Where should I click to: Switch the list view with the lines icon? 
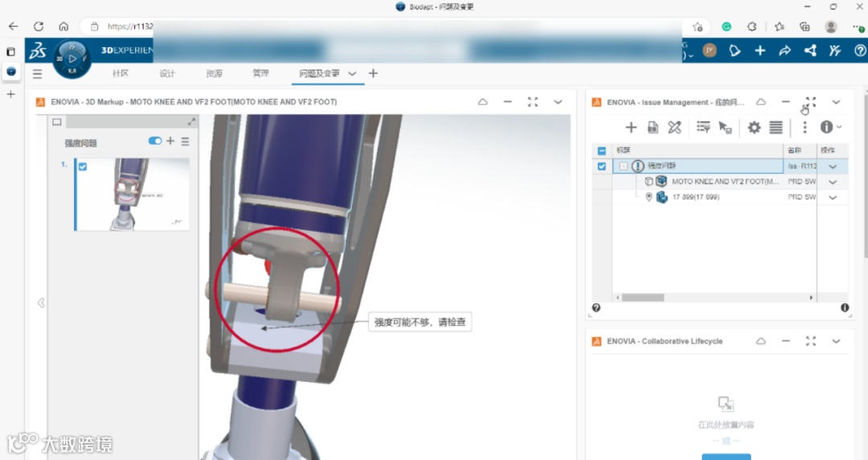[x=776, y=128]
